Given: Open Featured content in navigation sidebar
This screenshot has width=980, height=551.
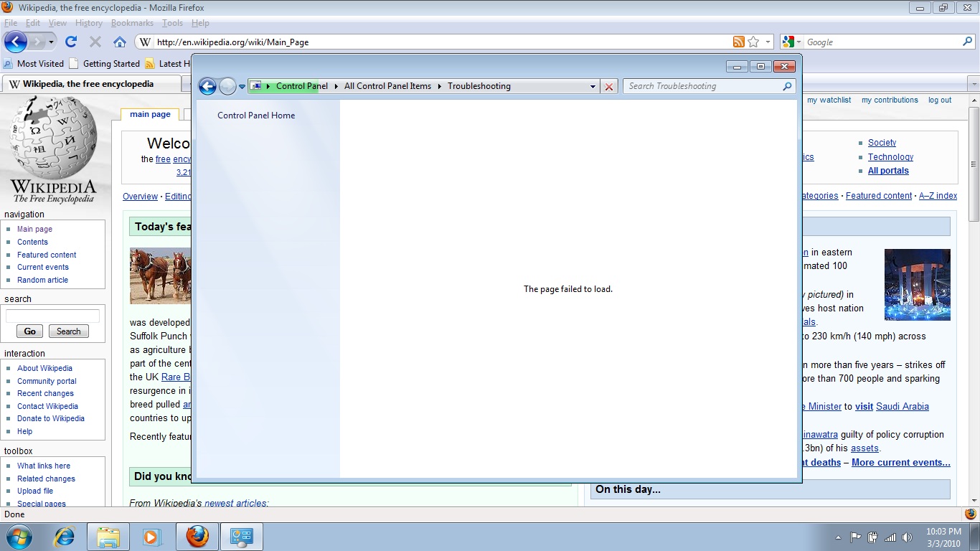Looking at the screenshot, I should pyautogui.click(x=47, y=255).
